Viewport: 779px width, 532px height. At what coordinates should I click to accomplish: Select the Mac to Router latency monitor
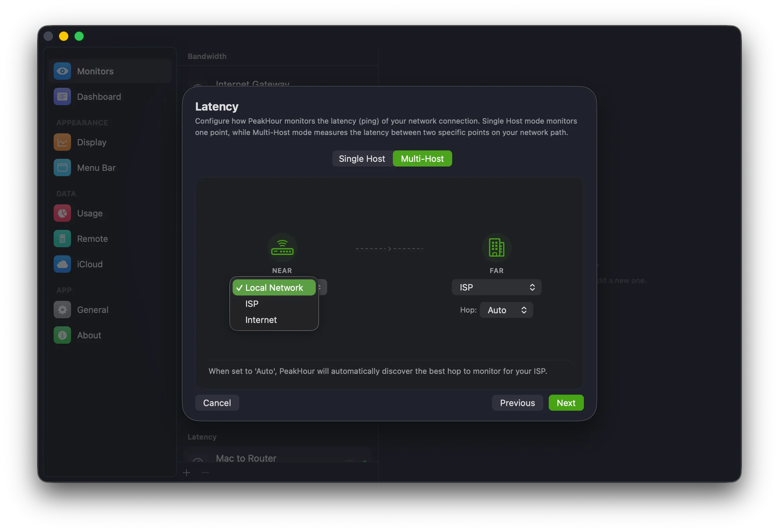click(278, 455)
